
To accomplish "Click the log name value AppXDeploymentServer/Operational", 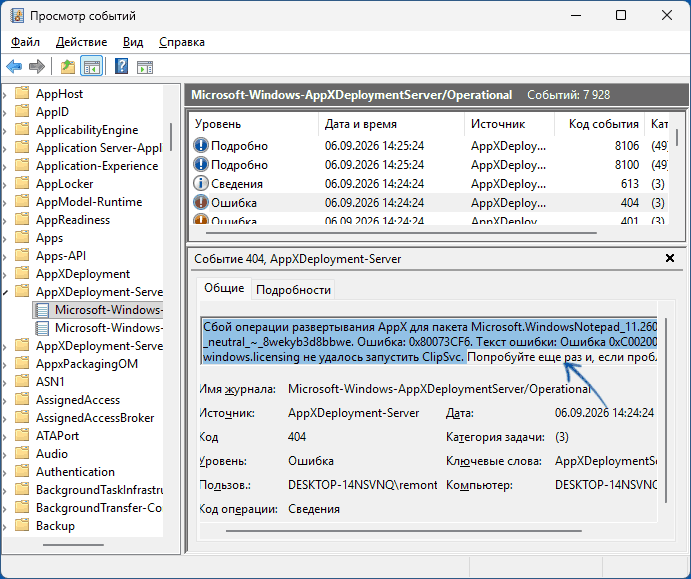I will coord(439,389).
